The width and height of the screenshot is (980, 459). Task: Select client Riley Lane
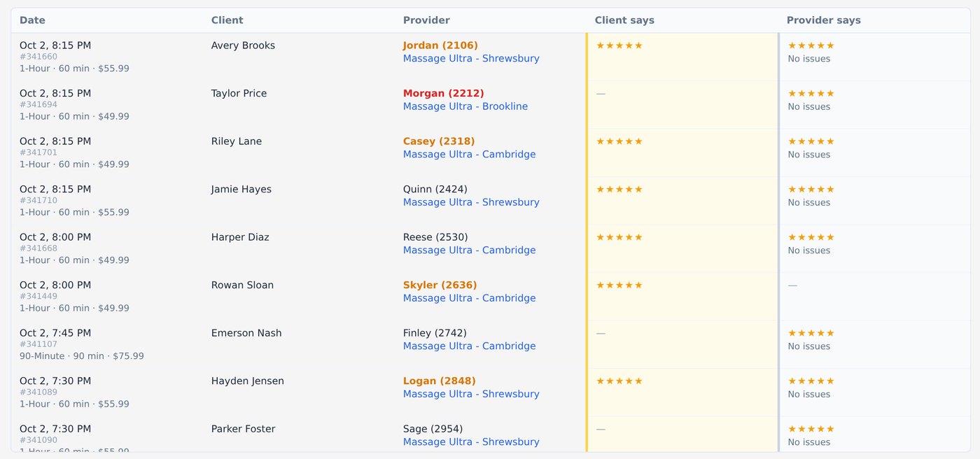tap(237, 141)
